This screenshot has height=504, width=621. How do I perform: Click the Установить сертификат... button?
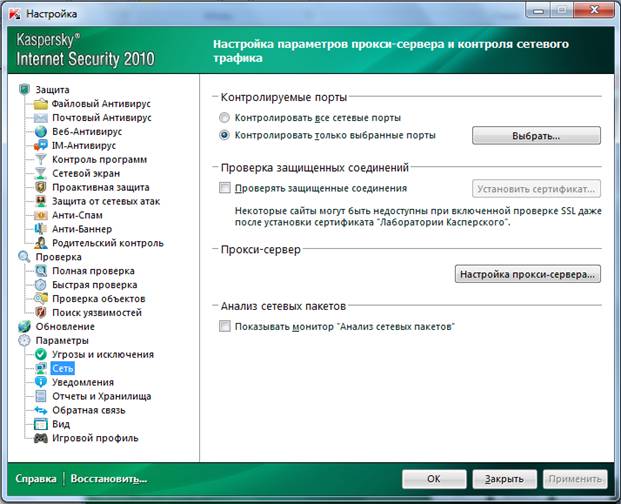pyautogui.click(x=536, y=189)
